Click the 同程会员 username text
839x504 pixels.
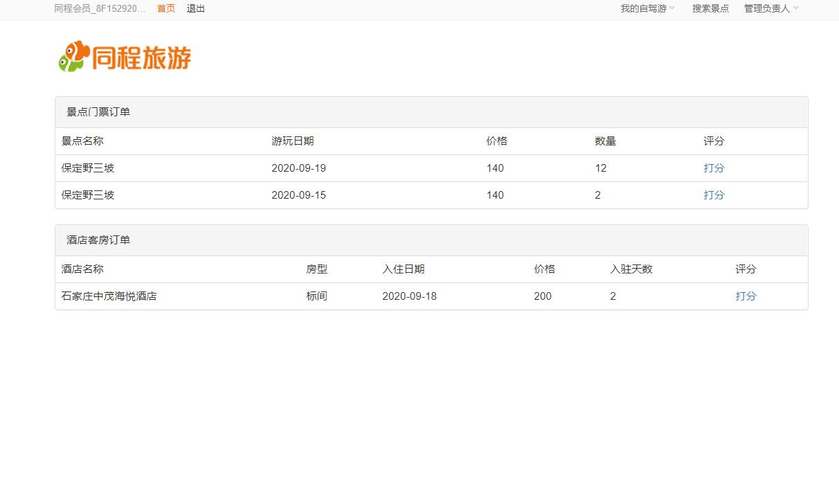coord(100,8)
